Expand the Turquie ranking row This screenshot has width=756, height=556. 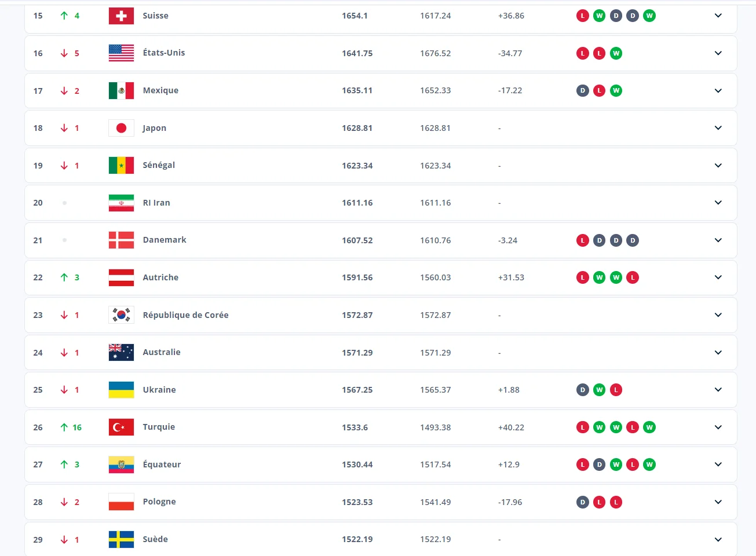(718, 427)
